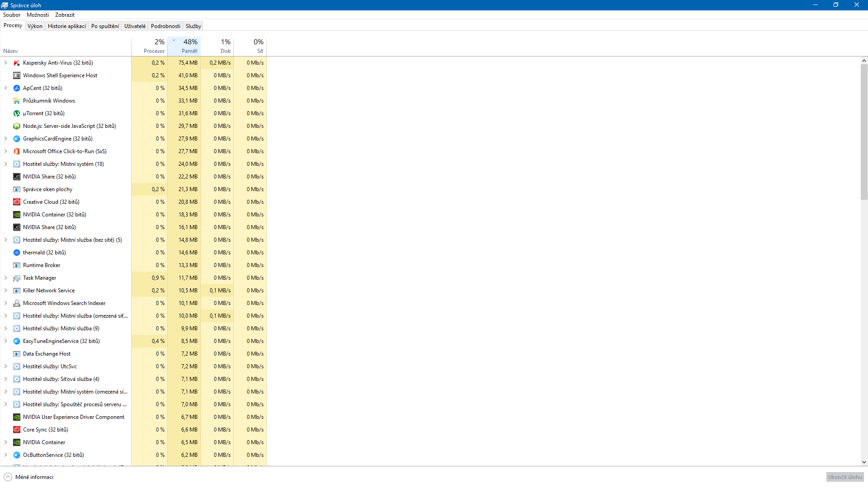Click the Microsoft Office Click-to-Run icon
868x488 pixels.
click(17, 151)
